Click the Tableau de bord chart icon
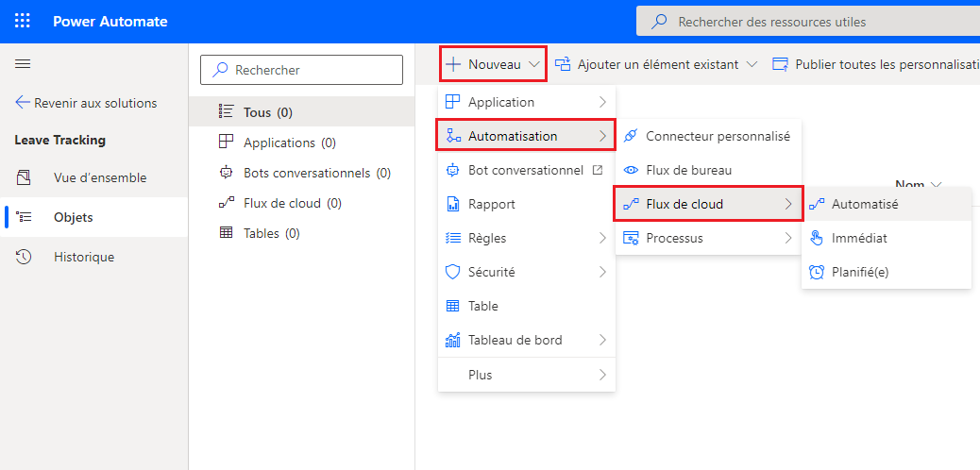 click(x=452, y=340)
